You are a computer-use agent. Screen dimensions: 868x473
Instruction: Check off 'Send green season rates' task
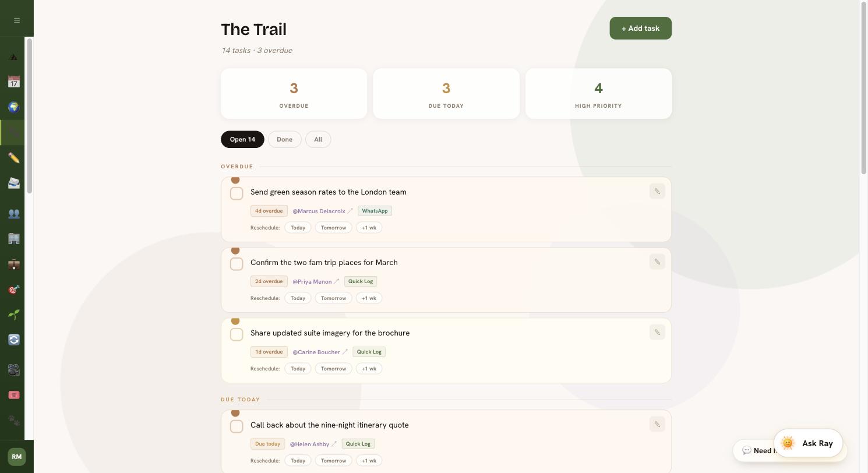tap(237, 193)
